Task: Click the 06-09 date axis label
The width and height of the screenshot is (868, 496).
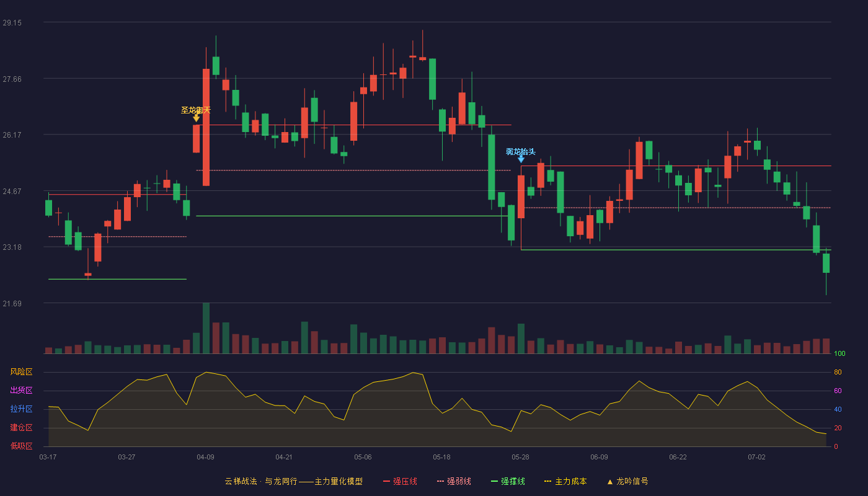Action: [599, 457]
